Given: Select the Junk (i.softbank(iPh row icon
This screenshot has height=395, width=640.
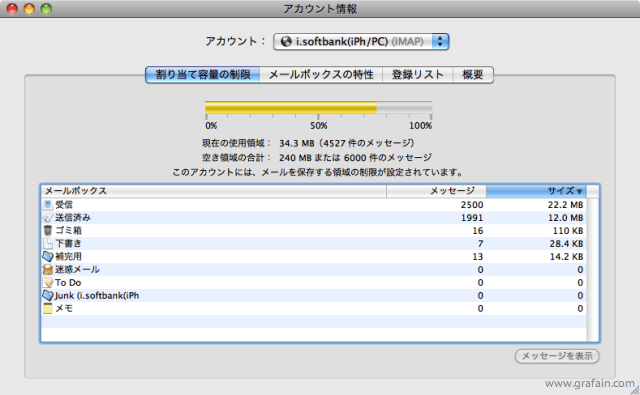Looking at the screenshot, I should coord(48,295).
